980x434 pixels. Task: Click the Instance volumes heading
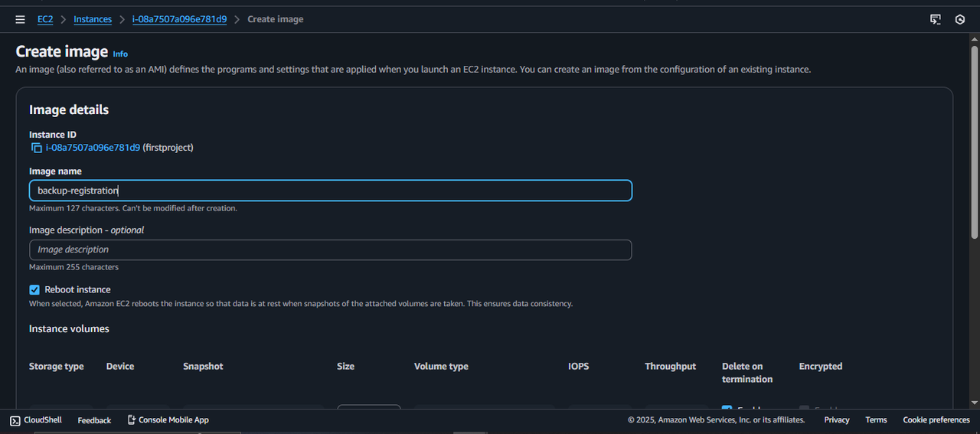click(x=69, y=328)
